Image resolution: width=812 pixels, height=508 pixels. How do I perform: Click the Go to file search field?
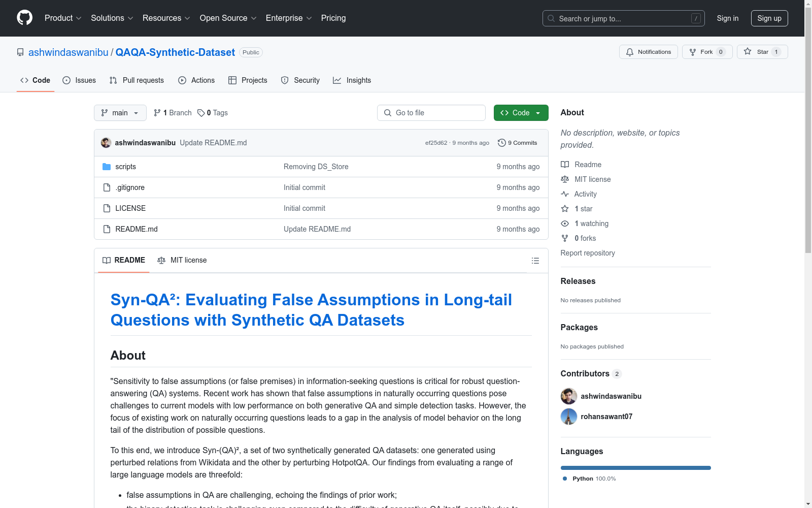coord(431,113)
